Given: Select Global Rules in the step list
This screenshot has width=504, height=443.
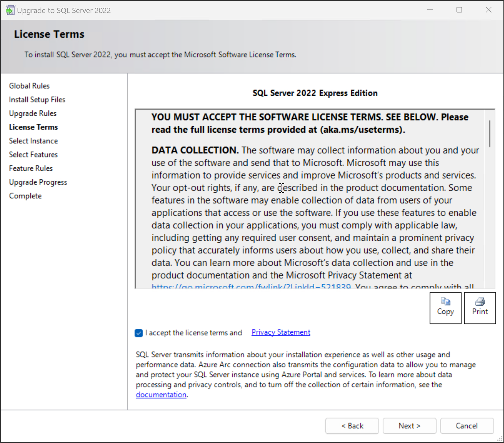Looking at the screenshot, I should click(29, 86).
